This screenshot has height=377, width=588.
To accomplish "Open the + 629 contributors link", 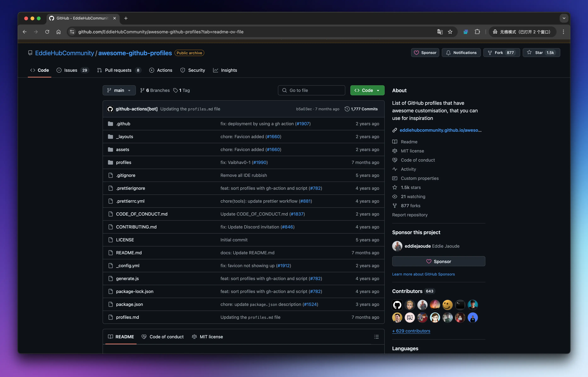I will coord(411,331).
